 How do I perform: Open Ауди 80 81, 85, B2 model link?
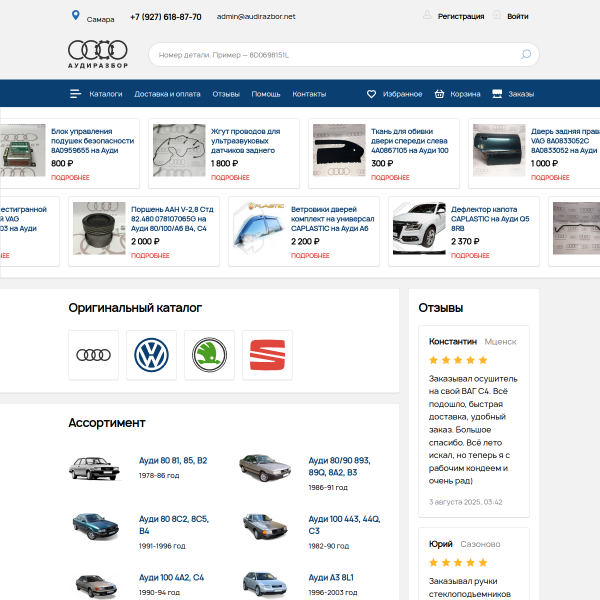pos(173,460)
